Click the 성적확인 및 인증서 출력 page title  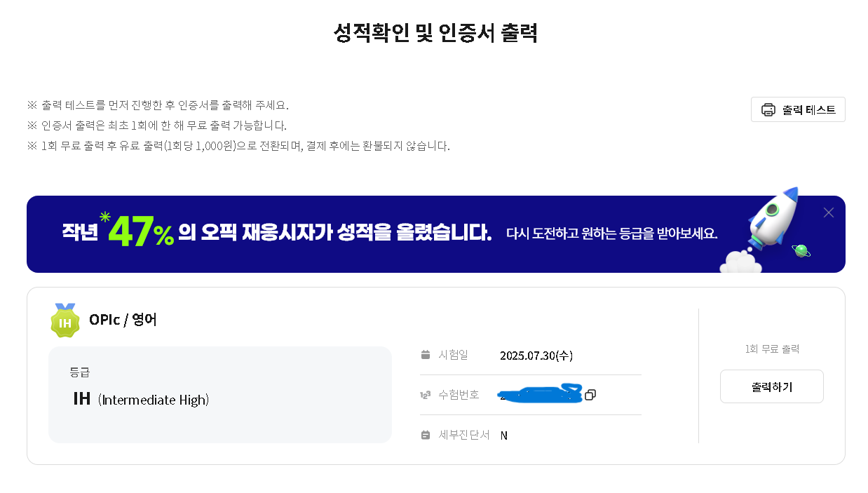435,33
